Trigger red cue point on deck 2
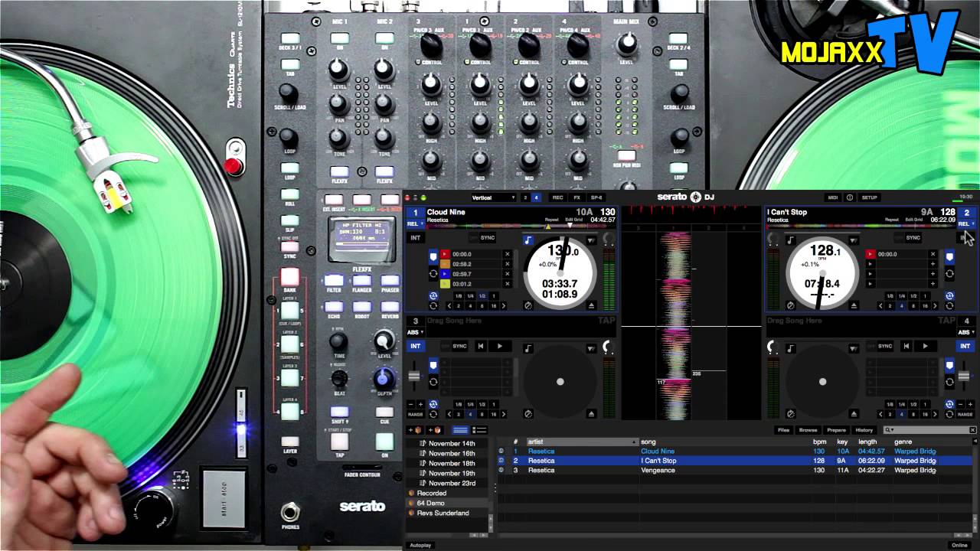Image resolution: width=980 pixels, height=551 pixels. tap(871, 254)
